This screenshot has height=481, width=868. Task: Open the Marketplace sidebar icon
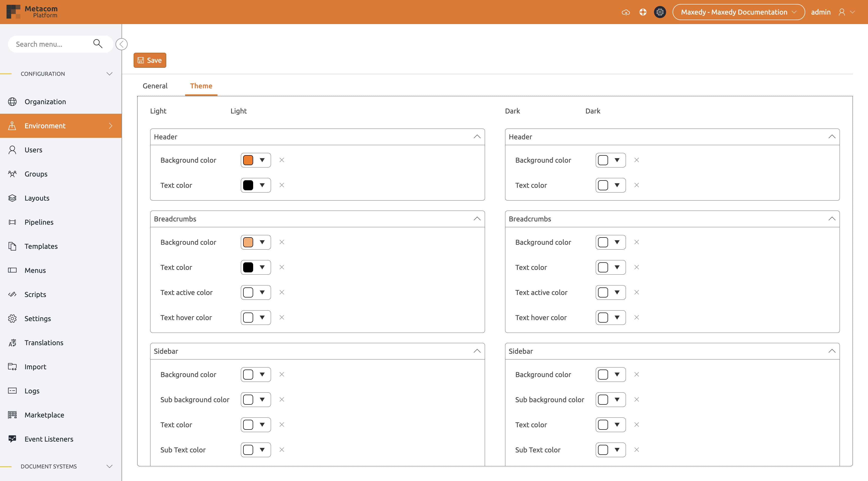click(x=13, y=415)
